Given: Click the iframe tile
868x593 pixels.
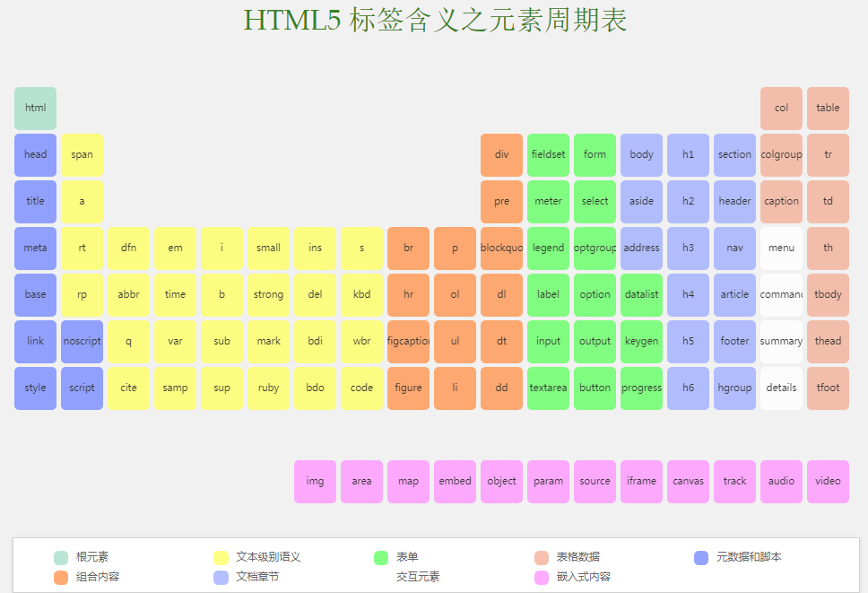Looking at the screenshot, I should pyautogui.click(x=642, y=481).
